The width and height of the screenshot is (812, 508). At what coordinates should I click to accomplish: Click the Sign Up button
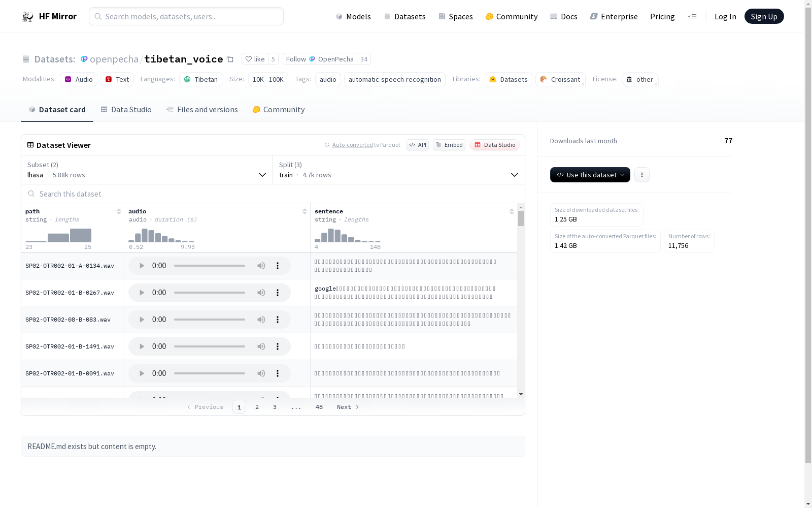click(x=764, y=16)
